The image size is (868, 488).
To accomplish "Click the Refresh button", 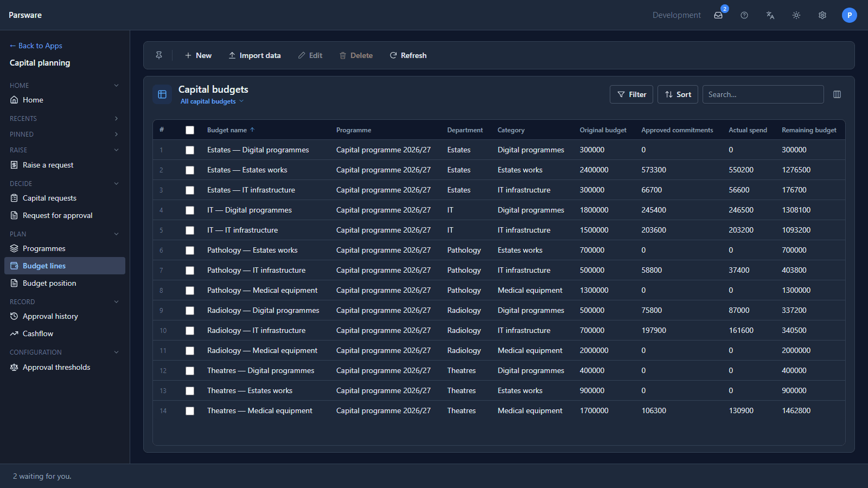I will (x=408, y=55).
